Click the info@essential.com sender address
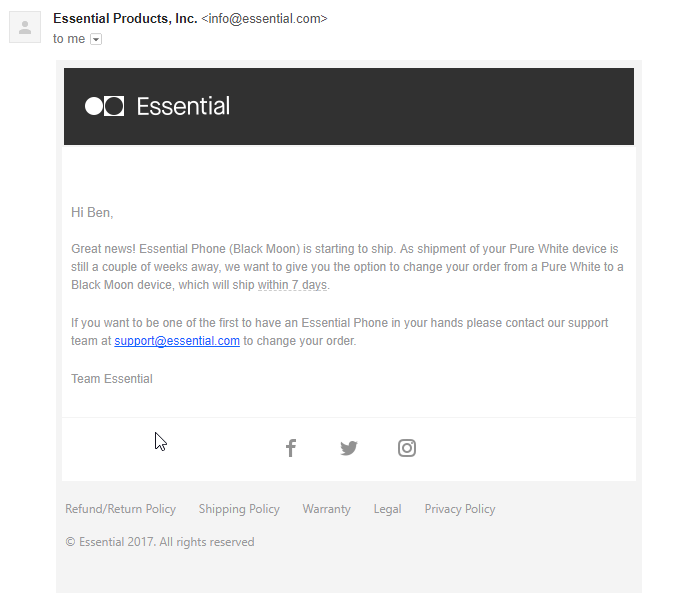 [x=264, y=19]
